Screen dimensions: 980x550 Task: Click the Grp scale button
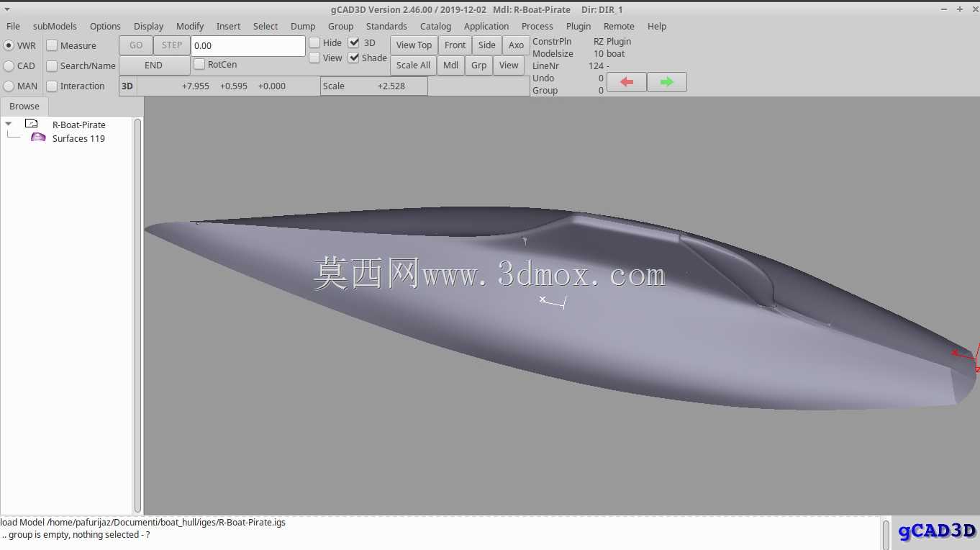[x=479, y=66]
